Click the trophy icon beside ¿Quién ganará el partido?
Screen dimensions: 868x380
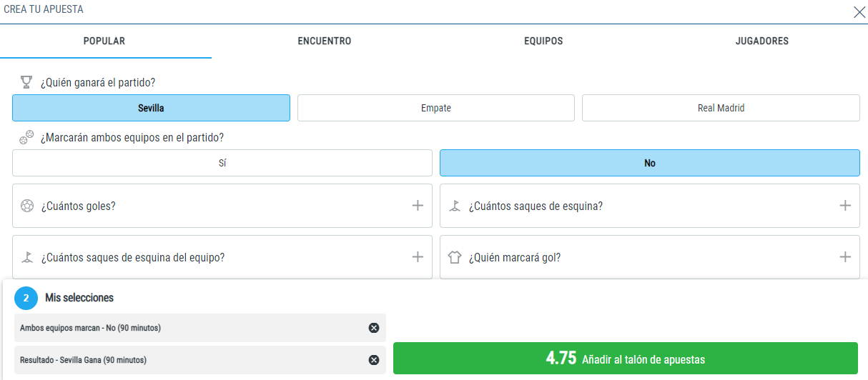(26, 82)
